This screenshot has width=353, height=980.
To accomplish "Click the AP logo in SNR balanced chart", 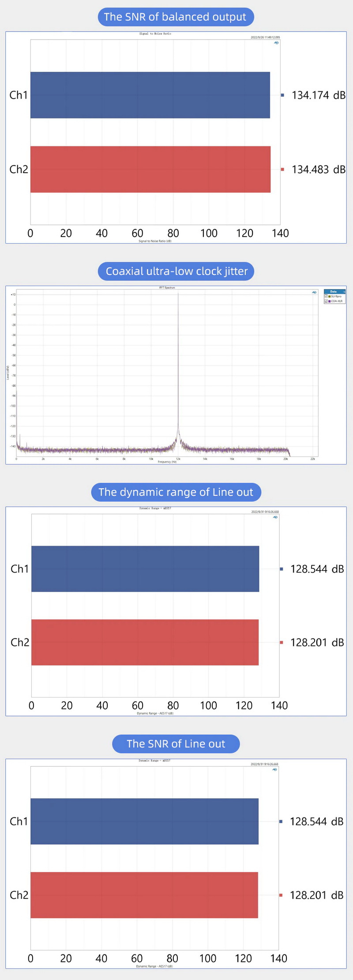I will click(x=276, y=43).
